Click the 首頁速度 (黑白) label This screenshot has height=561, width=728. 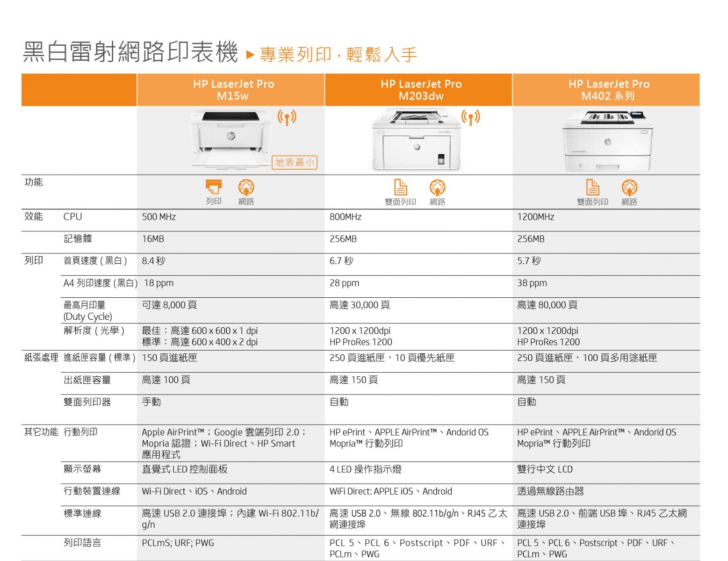pos(95,260)
